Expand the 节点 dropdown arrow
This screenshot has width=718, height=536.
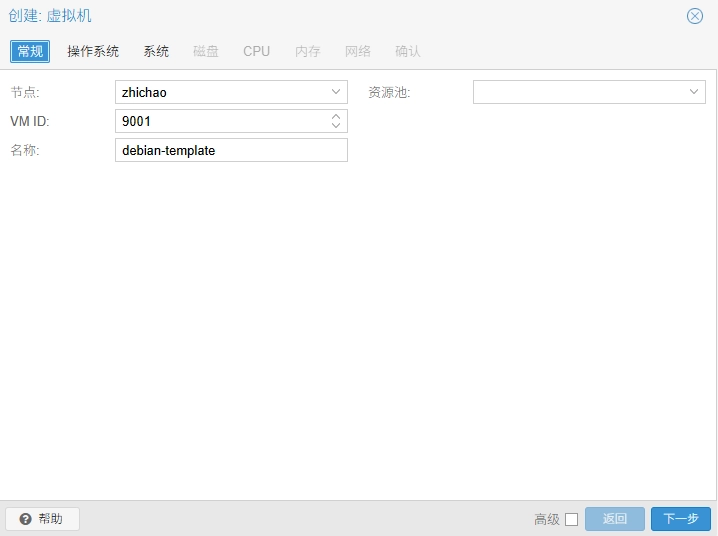pyautogui.click(x=336, y=92)
